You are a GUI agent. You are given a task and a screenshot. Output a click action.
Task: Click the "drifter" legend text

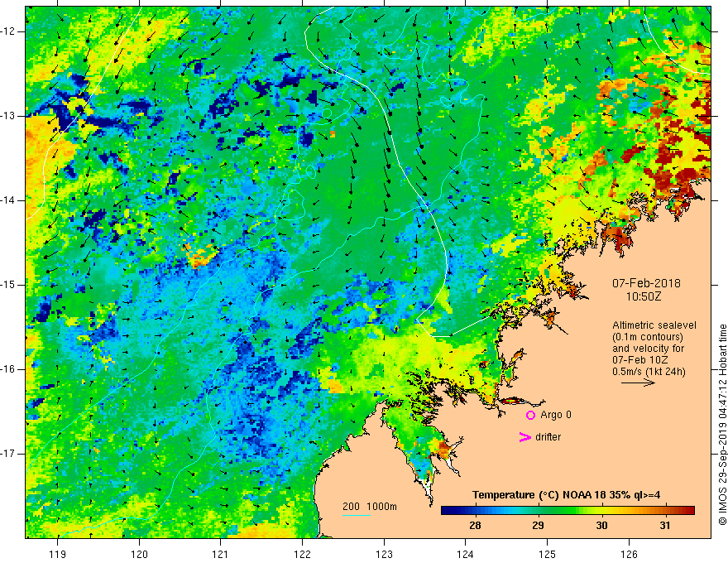[x=548, y=437]
